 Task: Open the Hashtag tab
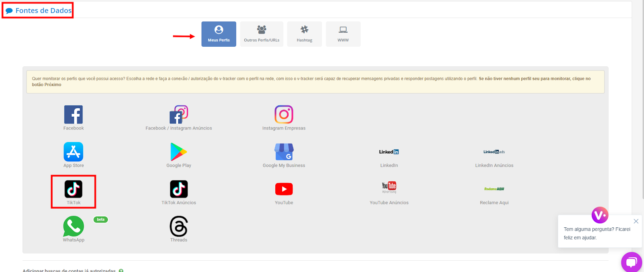[x=304, y=34]
